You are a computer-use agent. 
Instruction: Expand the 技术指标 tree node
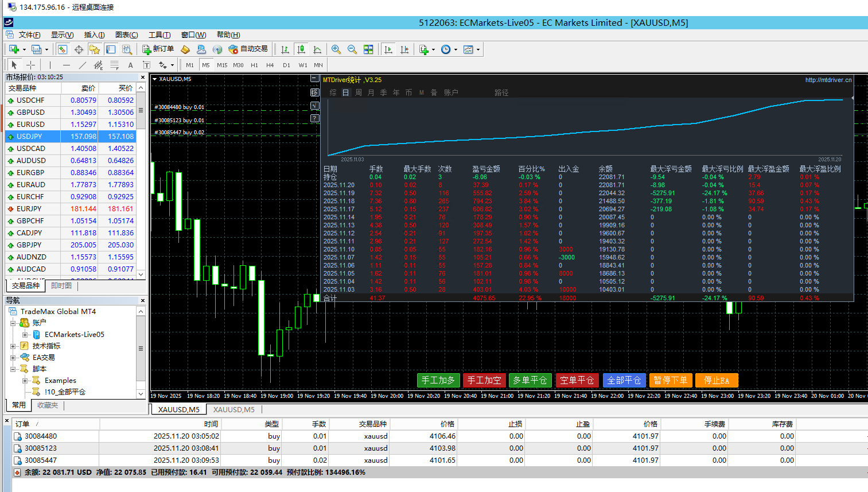pos(13,346)
